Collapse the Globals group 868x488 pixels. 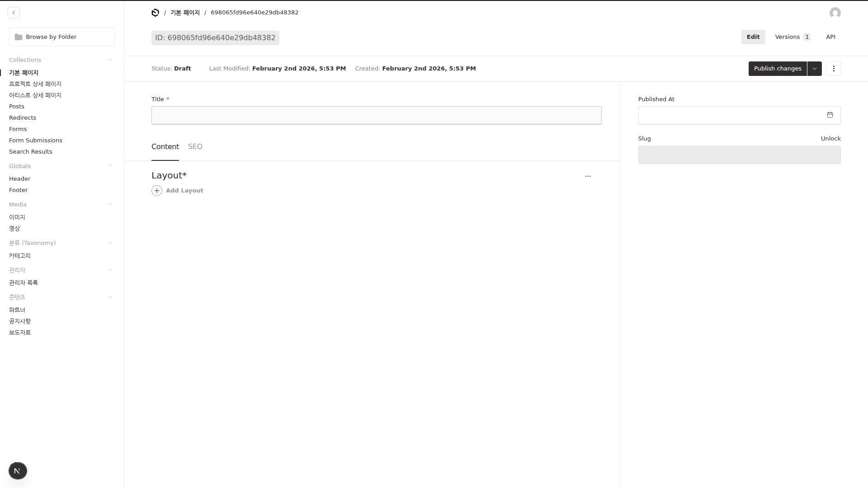tap(110, 166)
